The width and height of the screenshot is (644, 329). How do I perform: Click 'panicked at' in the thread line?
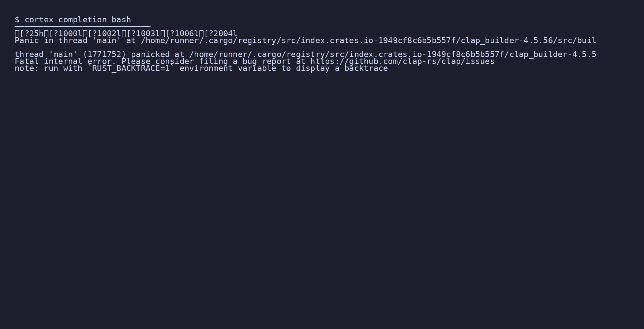(x=157, y=54)
